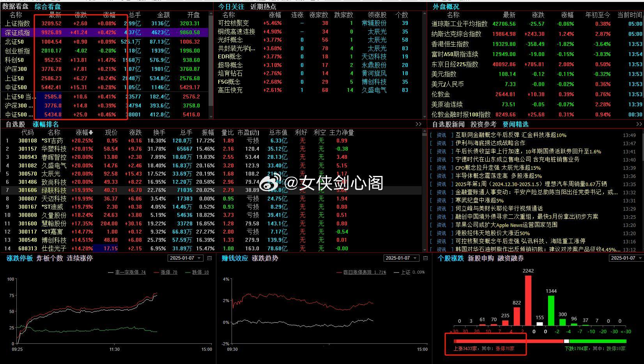644x364 pixels.
Task: Select the 要闻精选 tab
Action: click(x=515, y=124)
